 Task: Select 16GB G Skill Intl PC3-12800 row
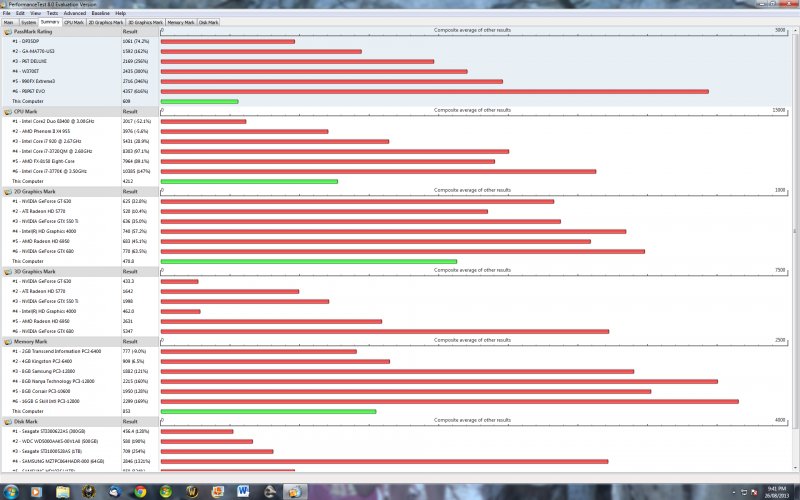(46, 402)
